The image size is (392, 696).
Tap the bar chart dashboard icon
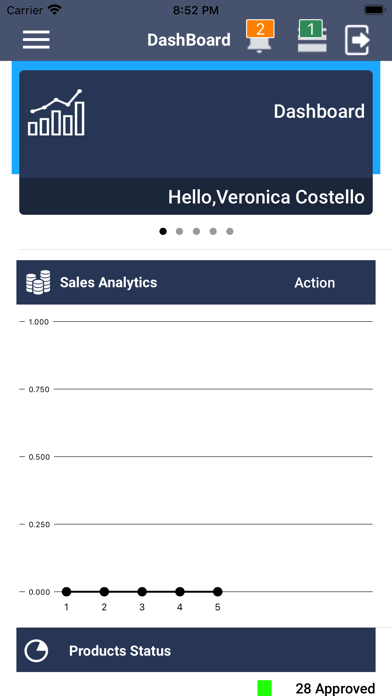(56, 112)
